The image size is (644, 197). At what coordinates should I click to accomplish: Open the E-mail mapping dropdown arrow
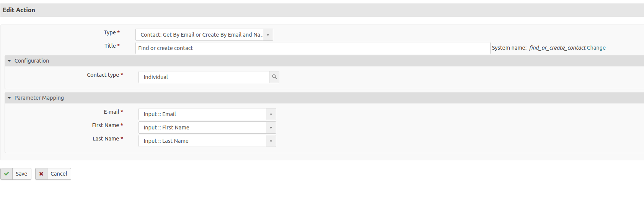pyautogui.click(x=271, y=114)
